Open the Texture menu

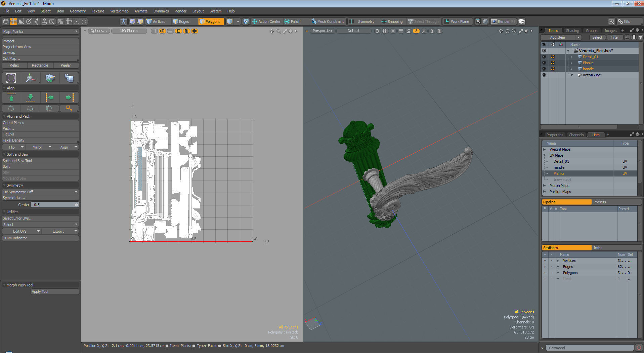click(x=98, y=11)
